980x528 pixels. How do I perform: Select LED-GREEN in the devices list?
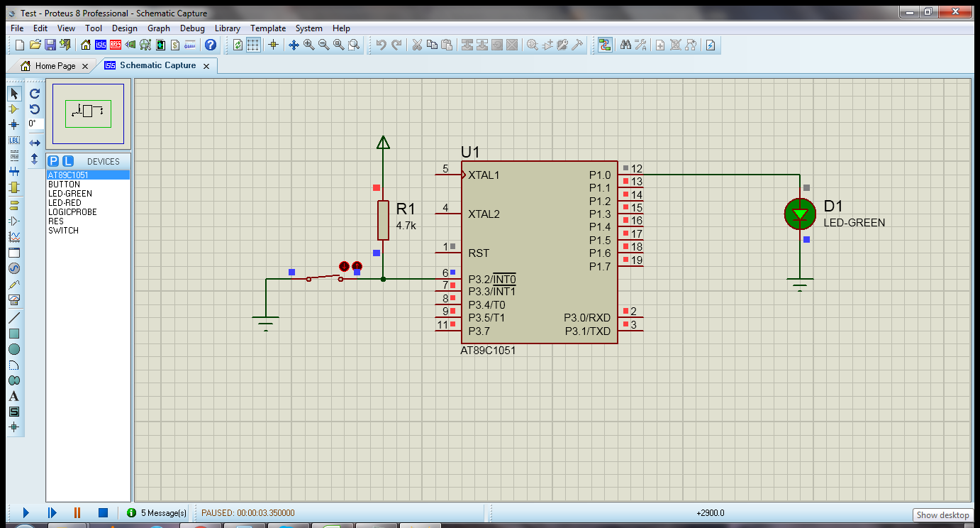click(89, 193)
